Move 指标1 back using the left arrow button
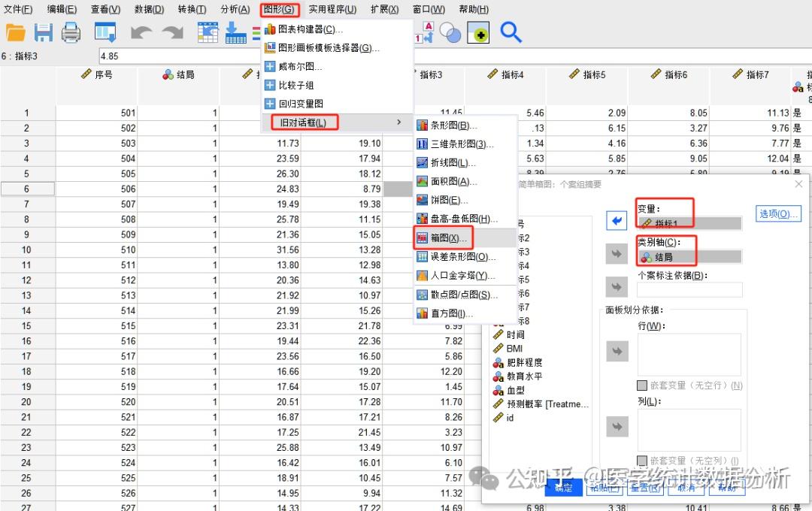Viewport: 812px width, 511px height. (617, 219)
